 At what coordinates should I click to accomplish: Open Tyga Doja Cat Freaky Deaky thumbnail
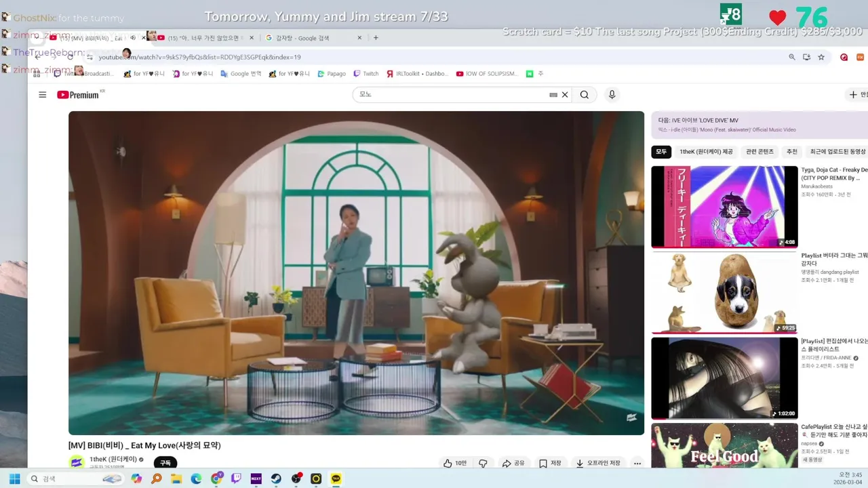[x=724, y=207]
